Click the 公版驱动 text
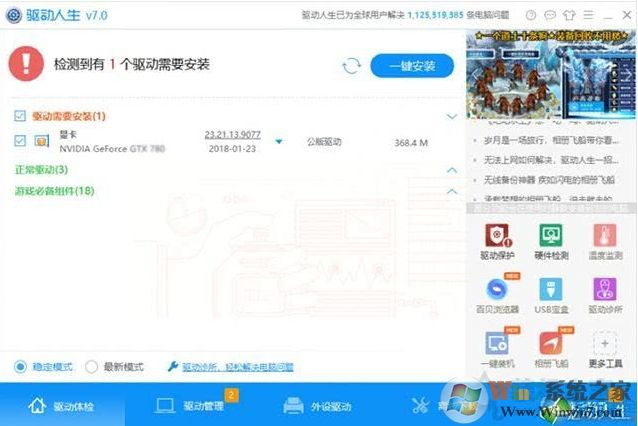The height and width of the screenshot is (426, 638). pos(324,142)
